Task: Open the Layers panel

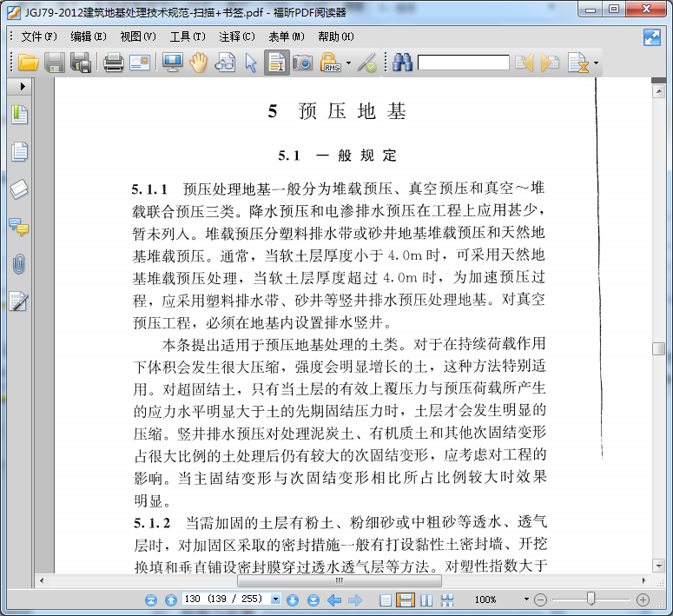Action: point(19,189)
